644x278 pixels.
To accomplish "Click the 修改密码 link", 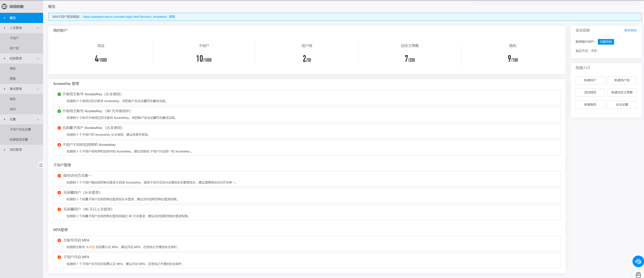I will click(630, 30).
